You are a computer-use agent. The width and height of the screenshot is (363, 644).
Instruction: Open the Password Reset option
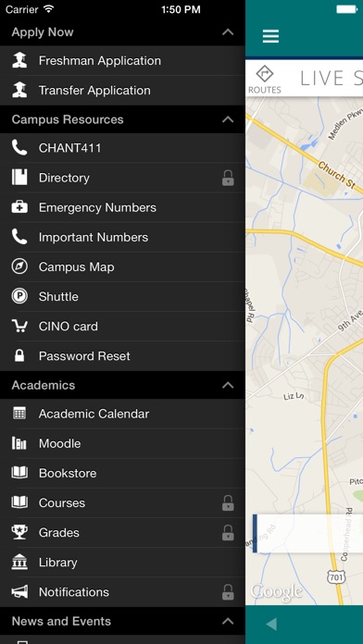(x=122, y=355)
